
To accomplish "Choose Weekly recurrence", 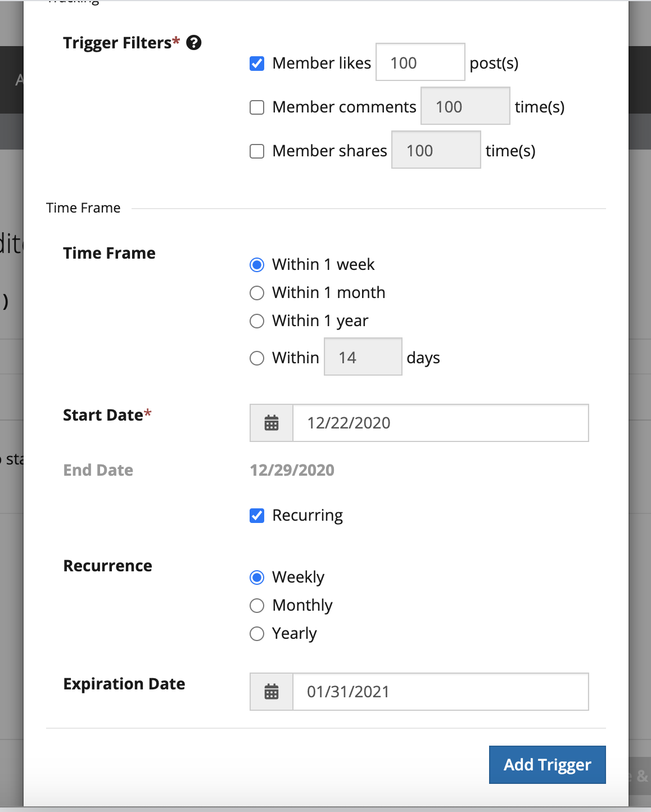I will pyautogui.click(x=257, y=578).
